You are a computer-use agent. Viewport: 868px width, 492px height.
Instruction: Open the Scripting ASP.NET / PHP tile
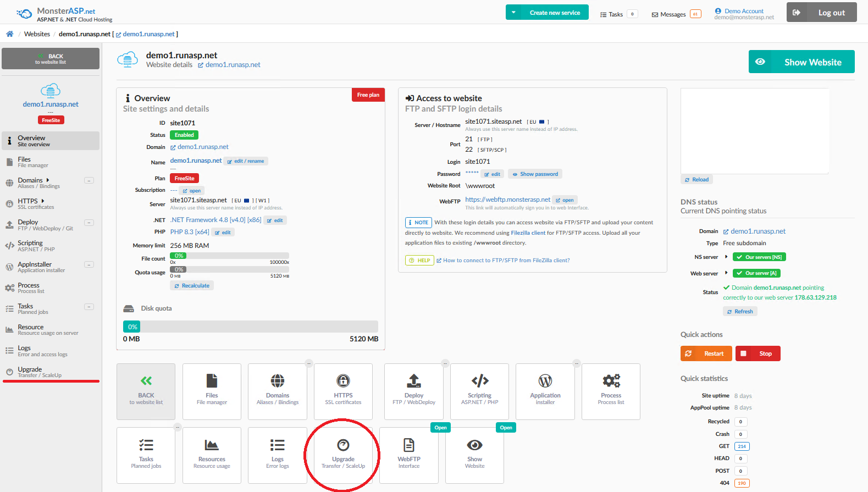[479, 391]
